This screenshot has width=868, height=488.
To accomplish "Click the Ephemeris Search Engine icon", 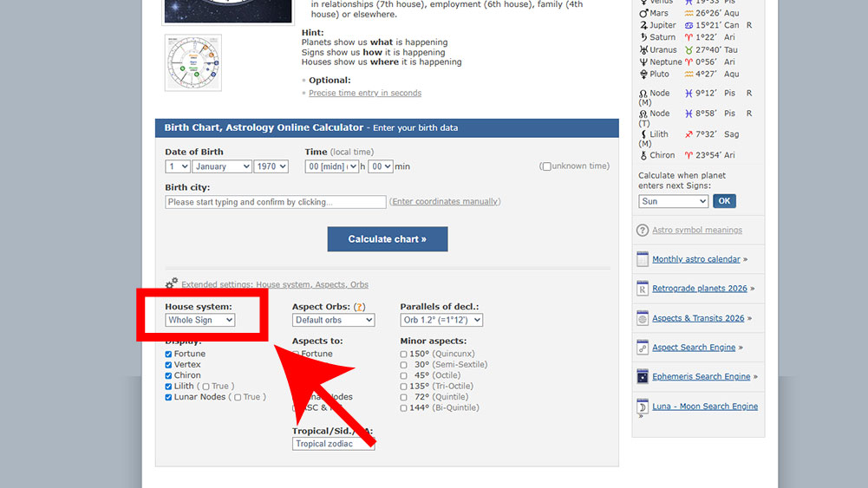I will [643, 377].
